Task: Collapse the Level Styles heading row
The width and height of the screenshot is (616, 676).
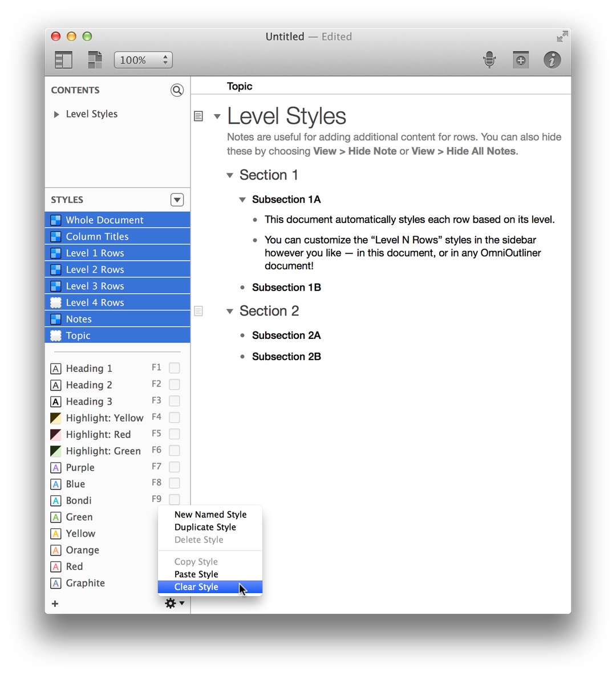Action: click(x=217, y=116)
